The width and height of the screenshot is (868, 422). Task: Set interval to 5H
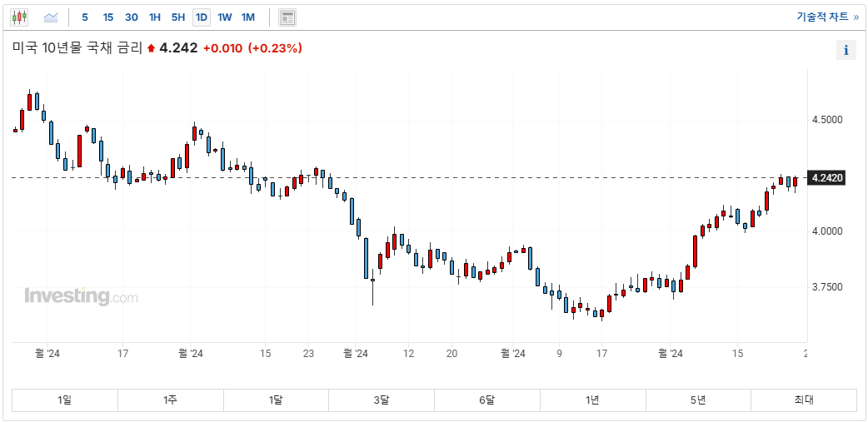(178, 17)
